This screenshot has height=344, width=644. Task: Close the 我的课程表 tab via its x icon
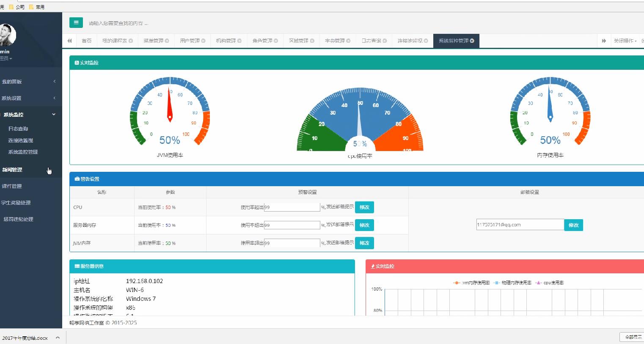click(x=131, y=41)
